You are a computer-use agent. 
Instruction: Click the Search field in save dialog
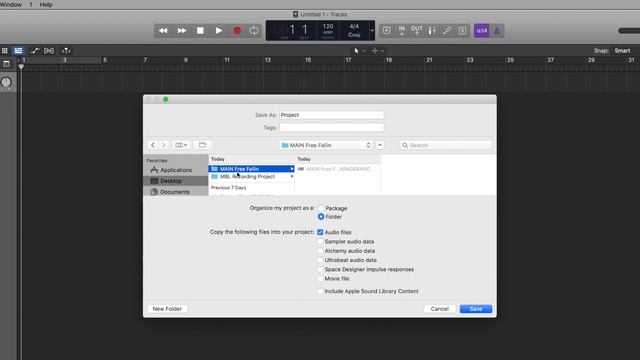point(447,145)
